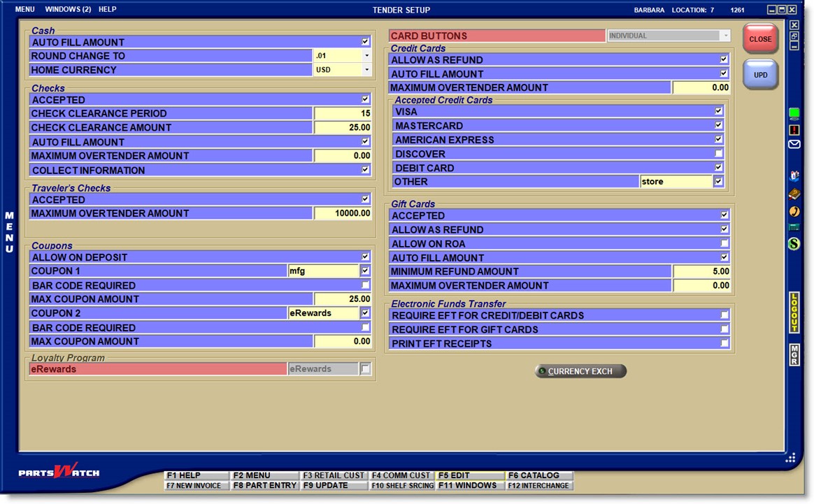The height and width of the screenshot is (504, 814).
Task: Click the CURRENCY EXCH button
Action: click(x=580, y=371)
